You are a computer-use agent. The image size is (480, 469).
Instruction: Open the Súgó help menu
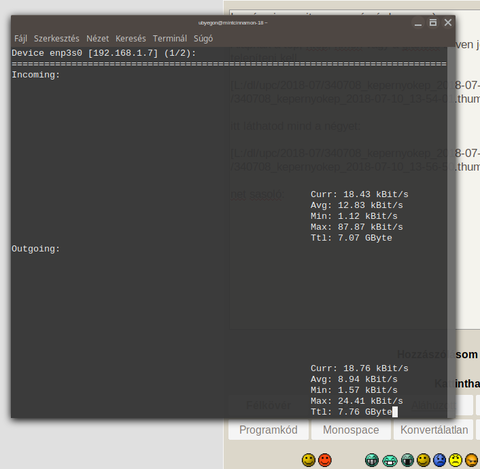pyautogui.click(x=203, y=39)
